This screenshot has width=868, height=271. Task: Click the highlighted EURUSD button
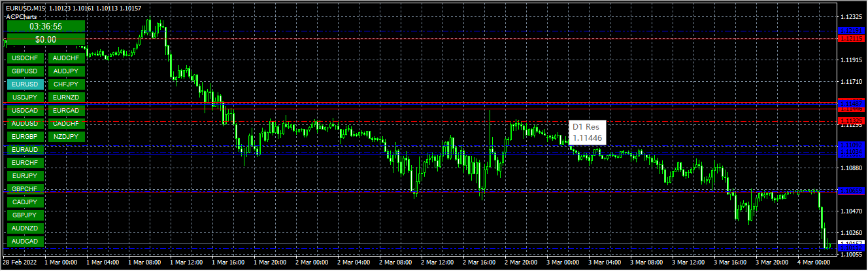[x=25, y=84]
